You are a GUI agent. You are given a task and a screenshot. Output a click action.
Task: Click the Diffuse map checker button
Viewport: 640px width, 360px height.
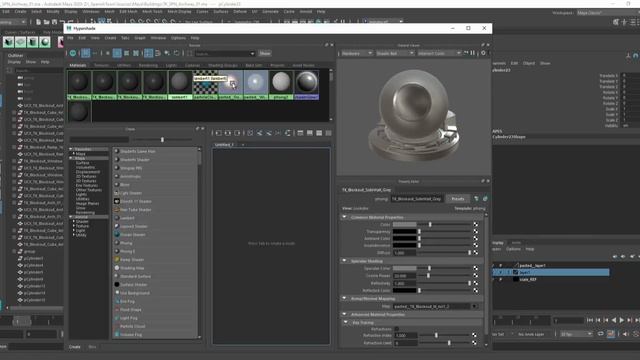[476, 253]
